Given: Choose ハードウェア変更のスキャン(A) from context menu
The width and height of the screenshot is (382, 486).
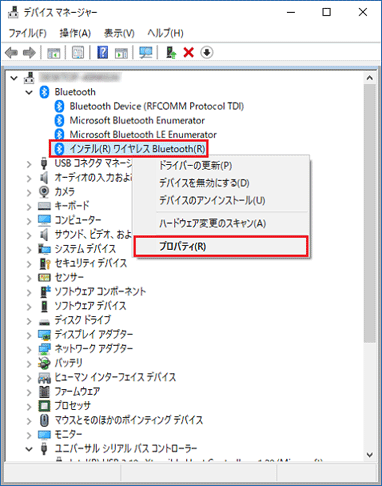Looking at the screenshot, I should click(x=221, y=223).
